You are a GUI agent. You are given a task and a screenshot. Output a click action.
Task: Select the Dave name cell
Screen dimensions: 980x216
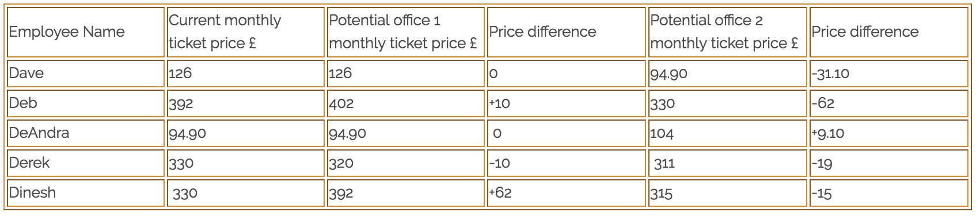click(86, 74)
